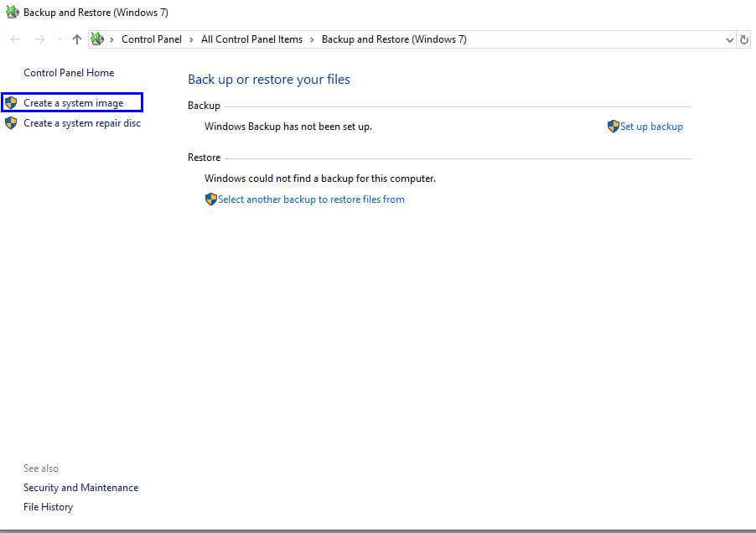Open the address bar history dropdown
Viewport: 756px width, 533px height.
[x=729, y=40]
